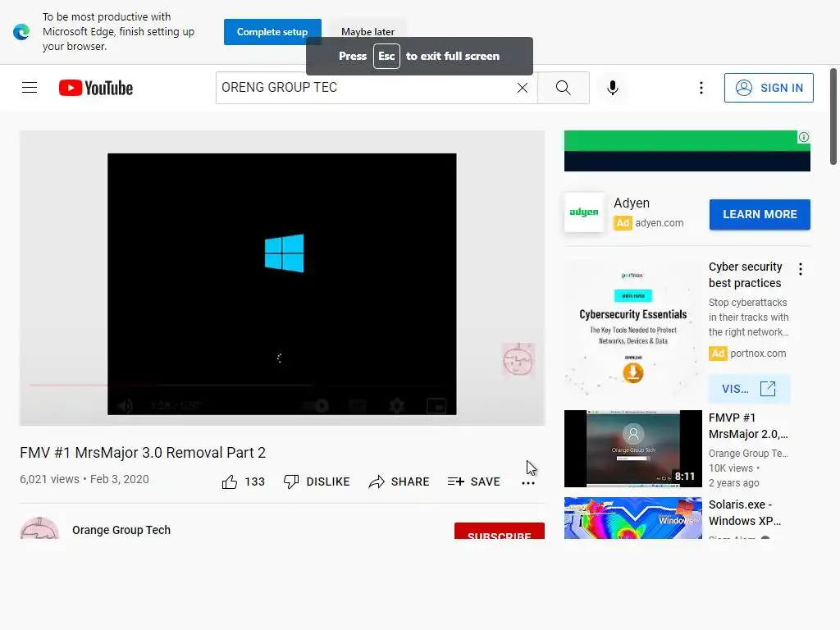Toggle the autoplay switch in player
This screenshot has width=840, height=630.
click(316, 406)
